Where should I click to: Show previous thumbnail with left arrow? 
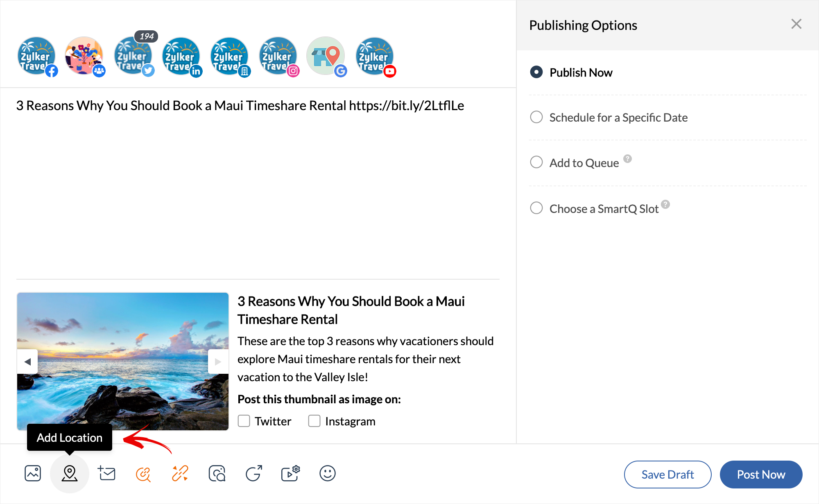(27, 362)
